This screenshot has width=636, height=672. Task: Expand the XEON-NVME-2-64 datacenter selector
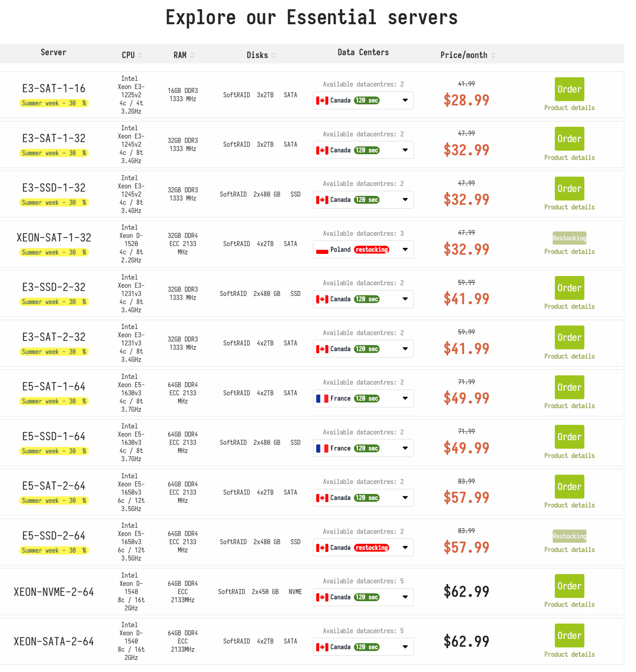click(x=405, y=597)
